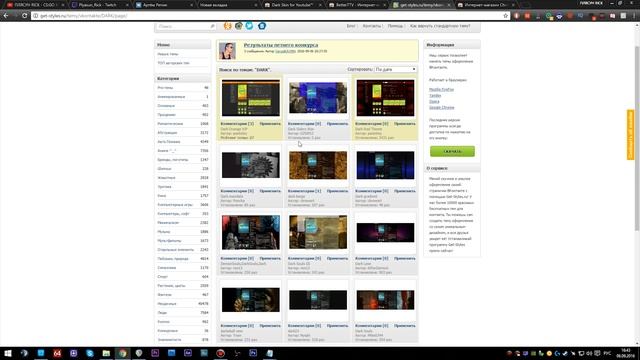This screenshot has height=360, width=640.
Task: Reload the page with the browser refresh icon
Action: tap(24, 16)
